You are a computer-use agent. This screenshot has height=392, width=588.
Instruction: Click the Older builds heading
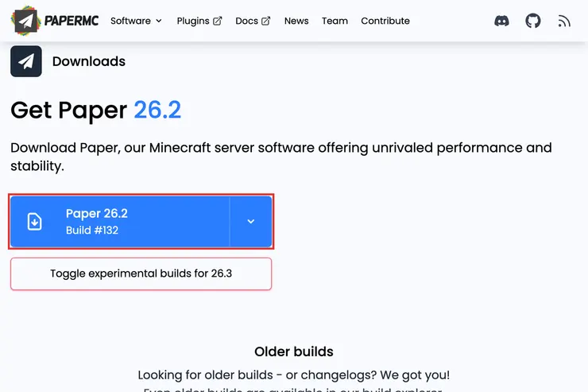coord(294,351)
